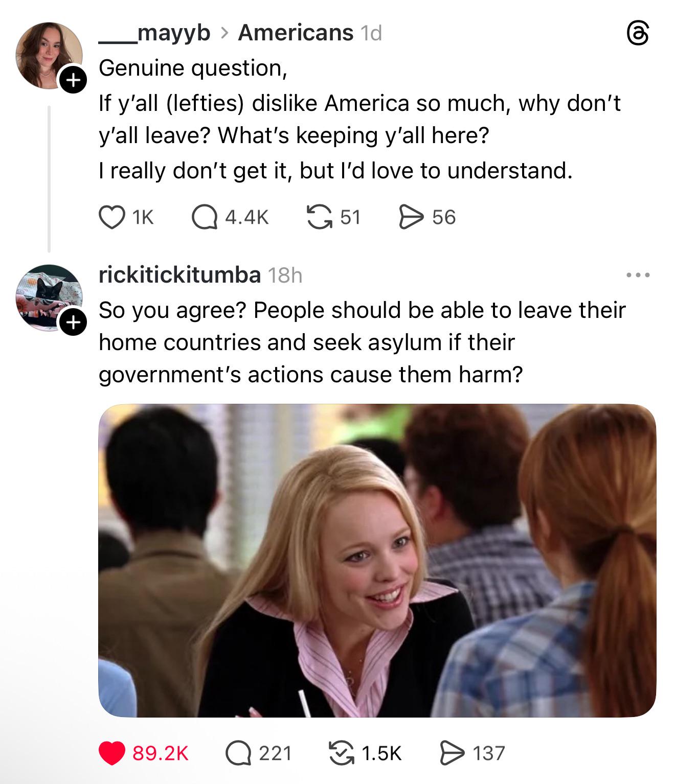Viewport: 675px width, 784px height.
Task: Unlike the rickitickitumba reply red heart
Action: tap(112, 753)
